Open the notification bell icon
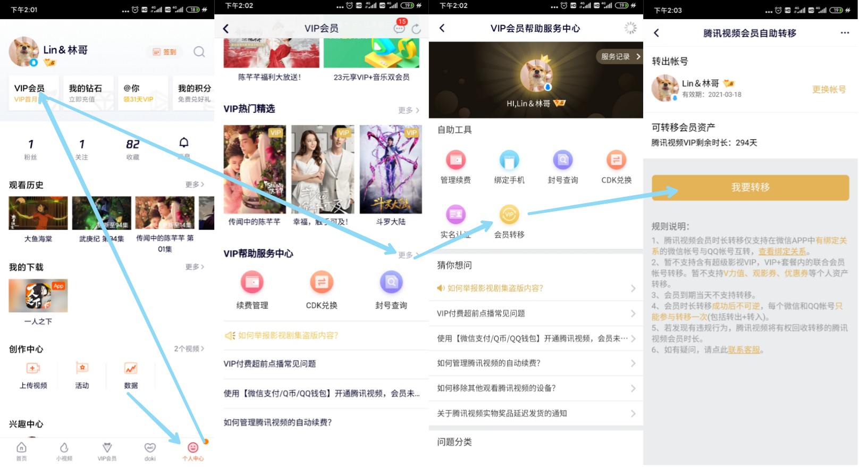This screenshot has height=467, width=868. point(184,143)
